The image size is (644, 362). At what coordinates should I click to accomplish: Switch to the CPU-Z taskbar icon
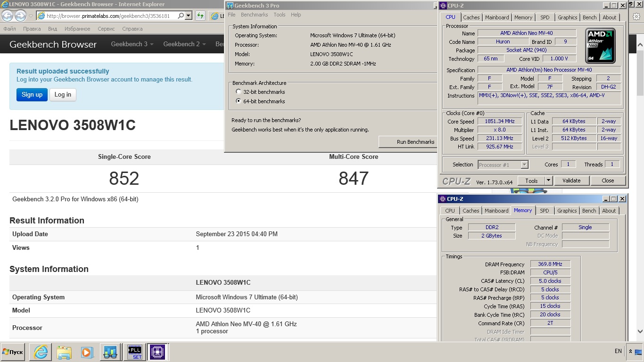157,352
